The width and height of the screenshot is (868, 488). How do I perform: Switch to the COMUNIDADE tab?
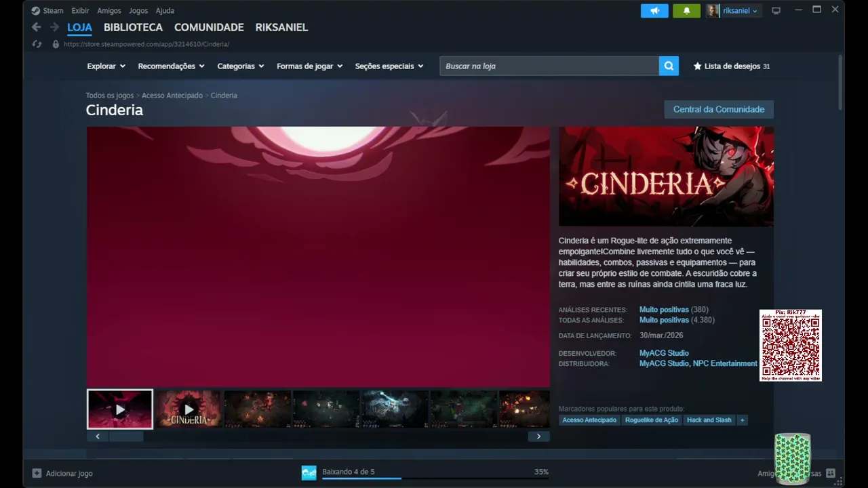coord(209,28)
